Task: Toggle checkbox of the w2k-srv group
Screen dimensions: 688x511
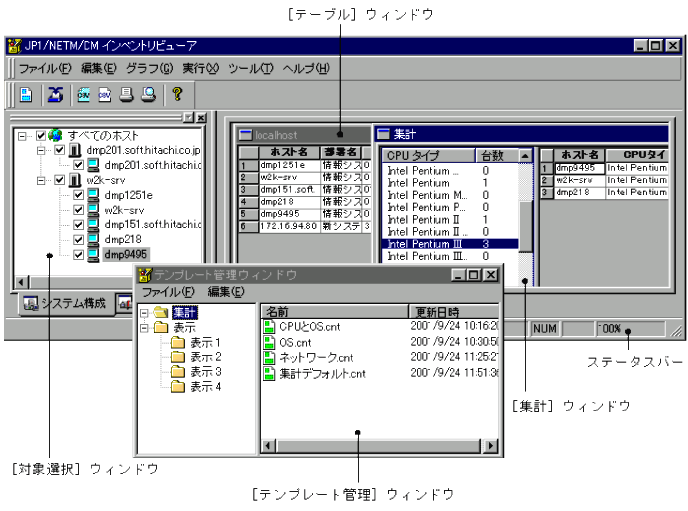Action: [60, 180]
